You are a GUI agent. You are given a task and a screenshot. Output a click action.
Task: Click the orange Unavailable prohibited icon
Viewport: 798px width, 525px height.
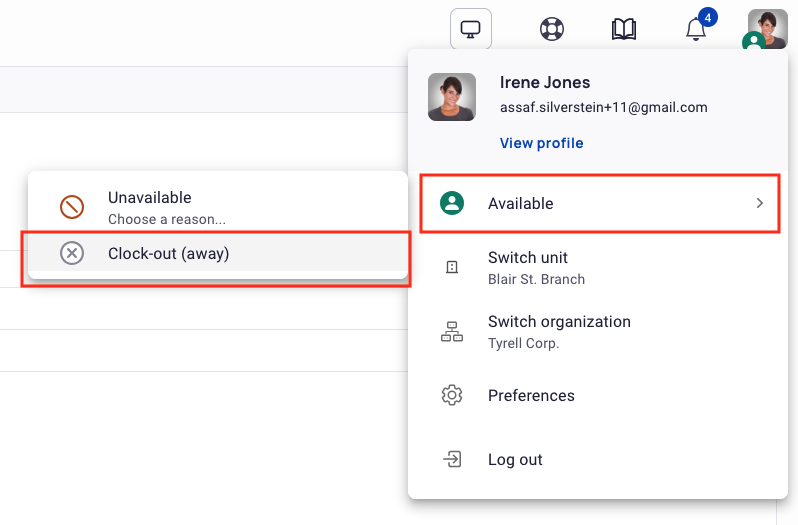coord(72,207)
